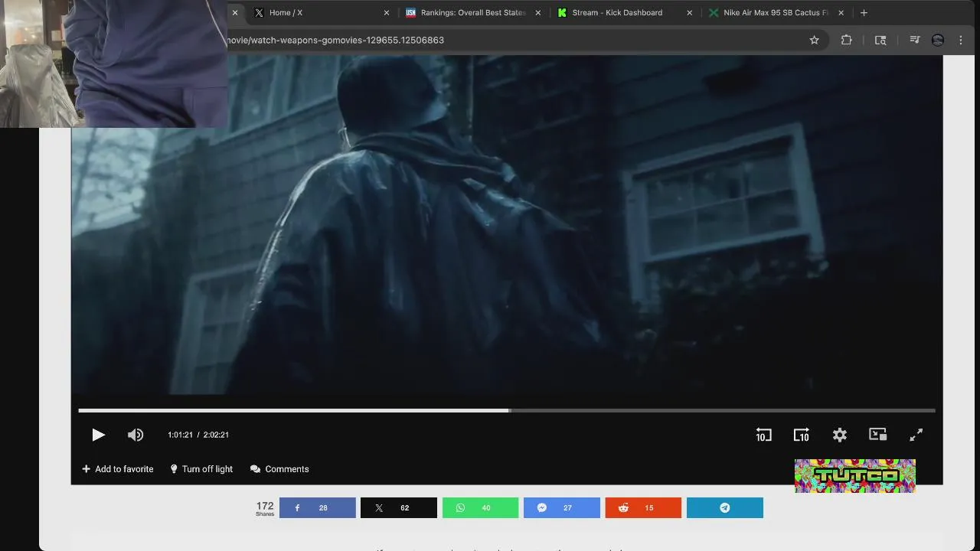The height and width of the screenshot is (551, 980).
Task: Share on Facebook with 28 shares
Action: (318, 508)
